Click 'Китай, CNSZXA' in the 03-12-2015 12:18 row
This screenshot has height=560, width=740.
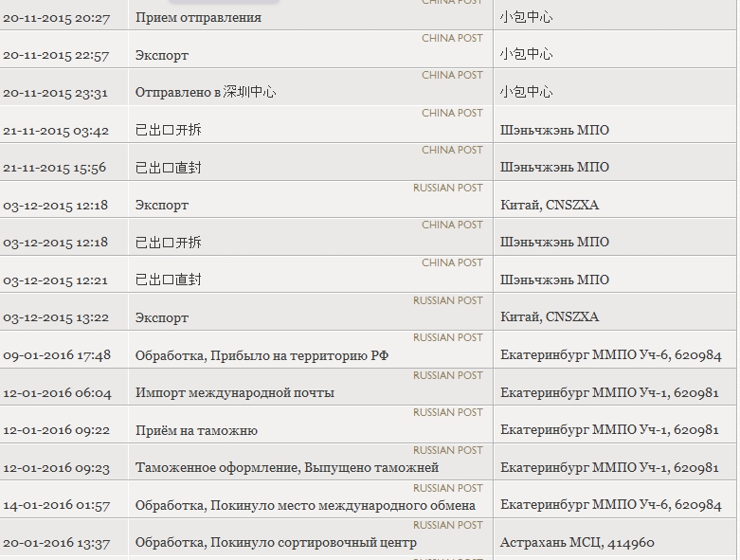(x=550, y=206)
